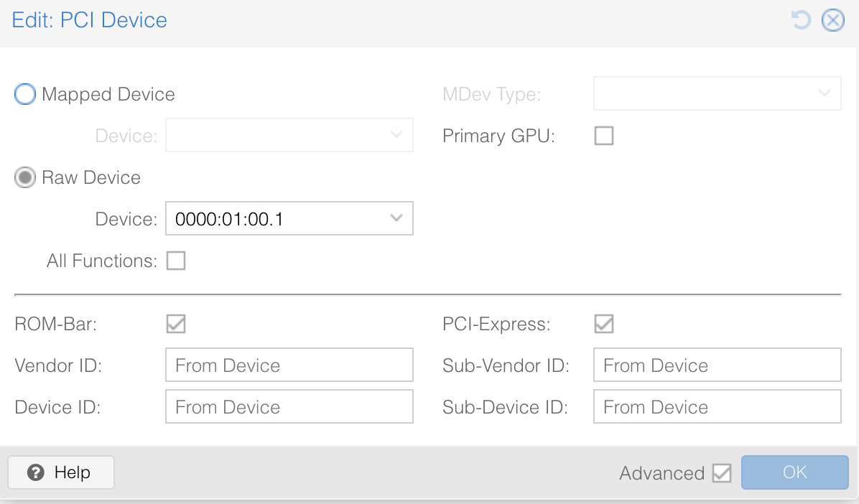Enable the Primary GPU checkbox
The image size is (859, 504).
(604, 136)
